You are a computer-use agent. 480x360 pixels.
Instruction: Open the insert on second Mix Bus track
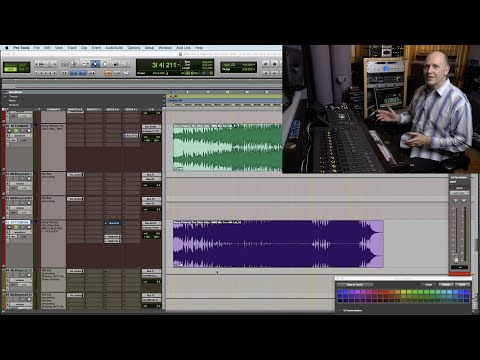76,199
